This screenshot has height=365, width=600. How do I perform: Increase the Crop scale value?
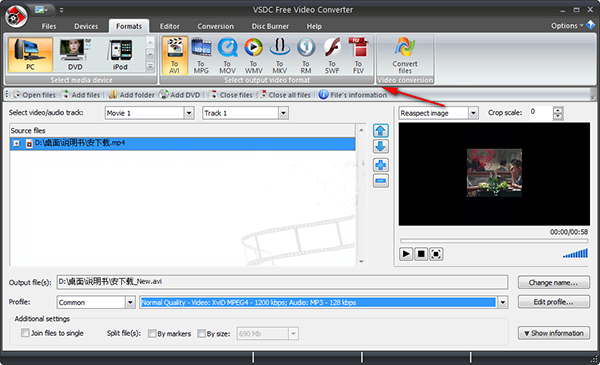point(558,110)
